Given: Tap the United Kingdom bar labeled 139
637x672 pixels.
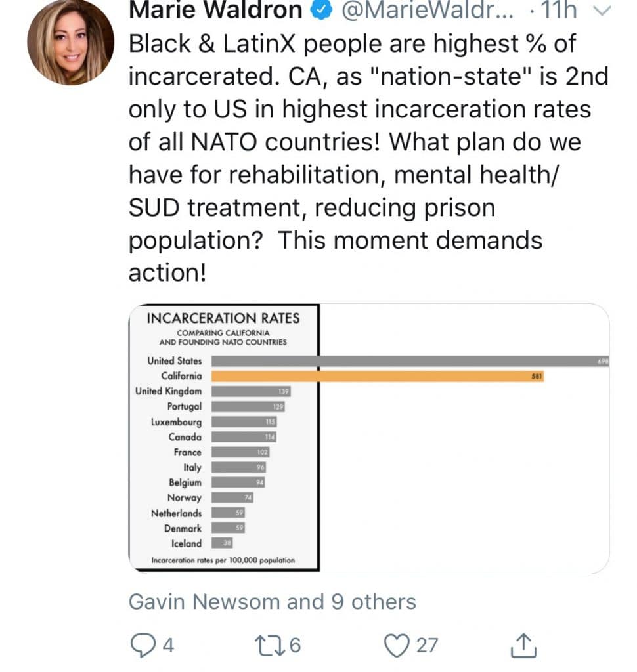Looking at the screenshot, I should [251, 391].
